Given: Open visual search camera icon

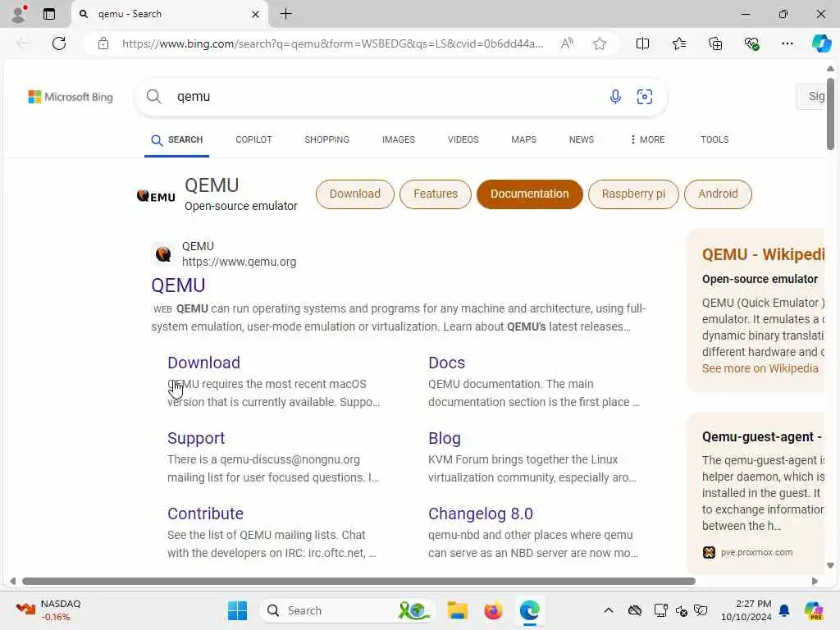Looking at the screenshot, I should coord(645,97).
